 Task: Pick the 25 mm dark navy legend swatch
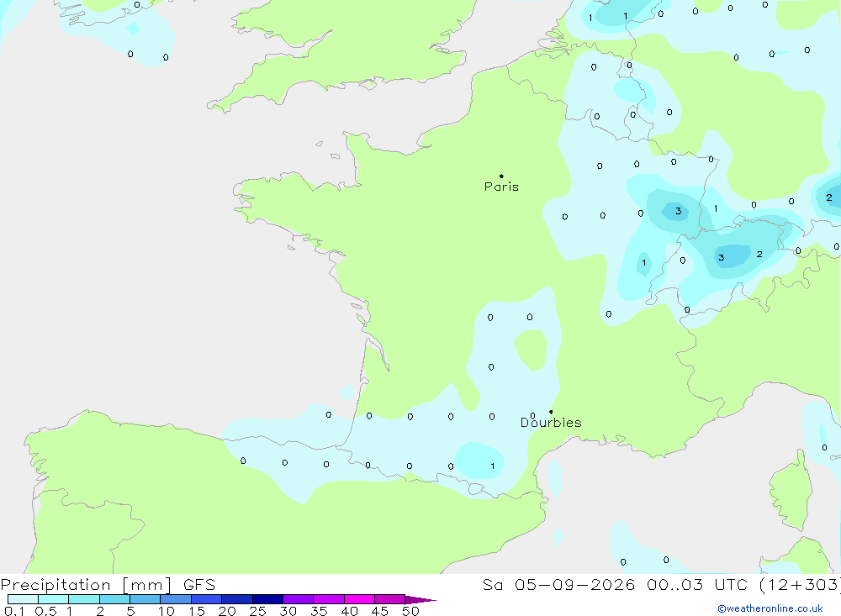click(267, 599)
